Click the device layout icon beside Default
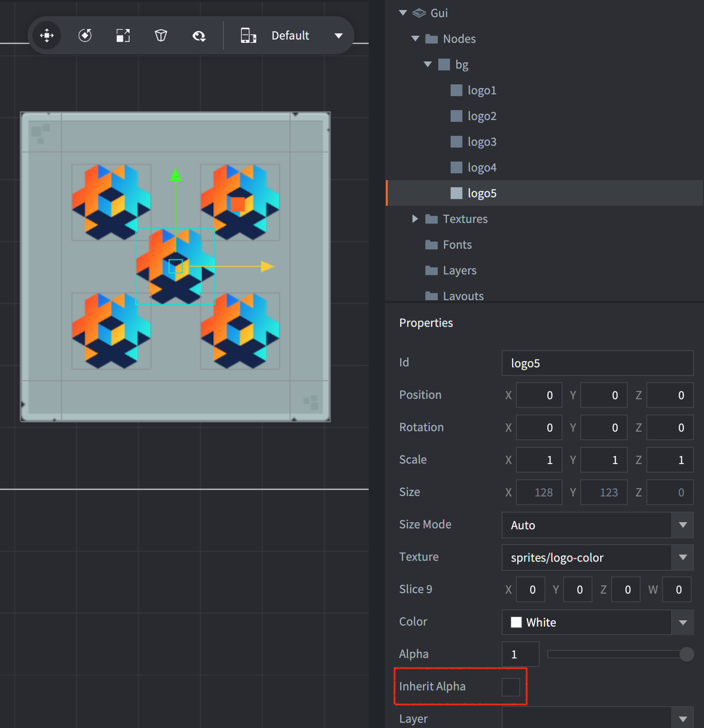704x728 pixels. (x=248, y=36)
